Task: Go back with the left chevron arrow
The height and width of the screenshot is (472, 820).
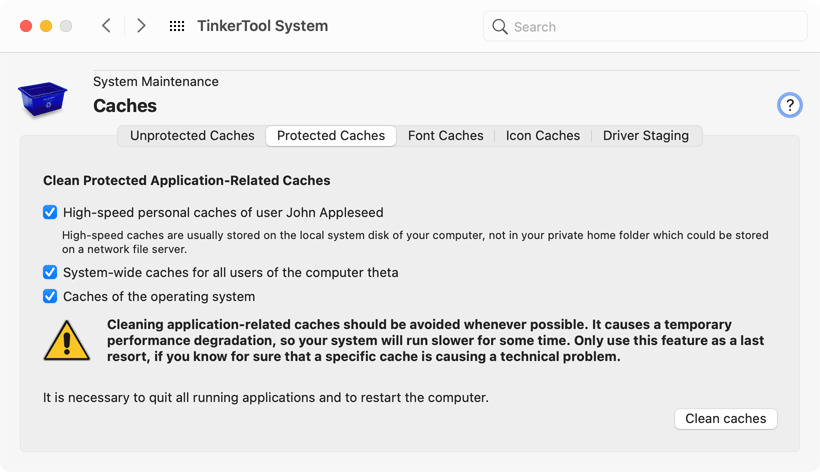Action: point(106,26)
